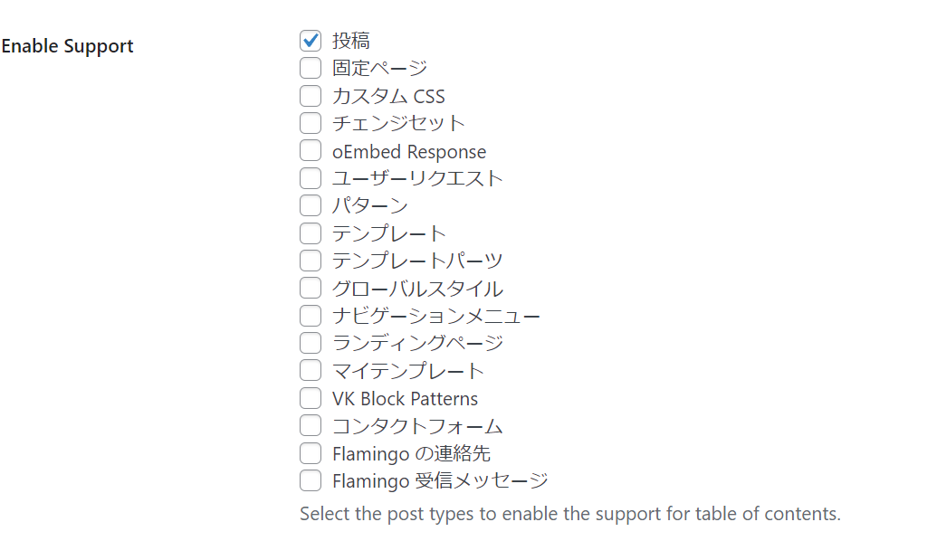
Task: Check the コンタクトフォーム checkbox
Action: (311, 426)
